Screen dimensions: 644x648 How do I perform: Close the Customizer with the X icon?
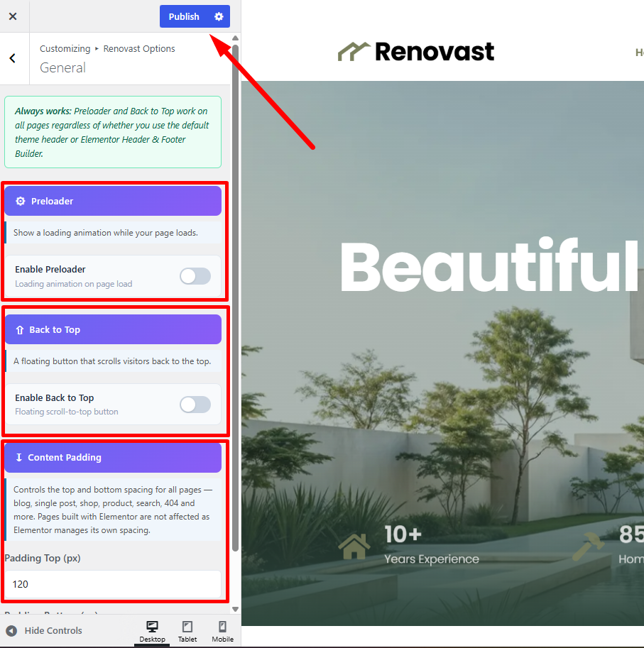pyautogui.click(x=13, y=16)
